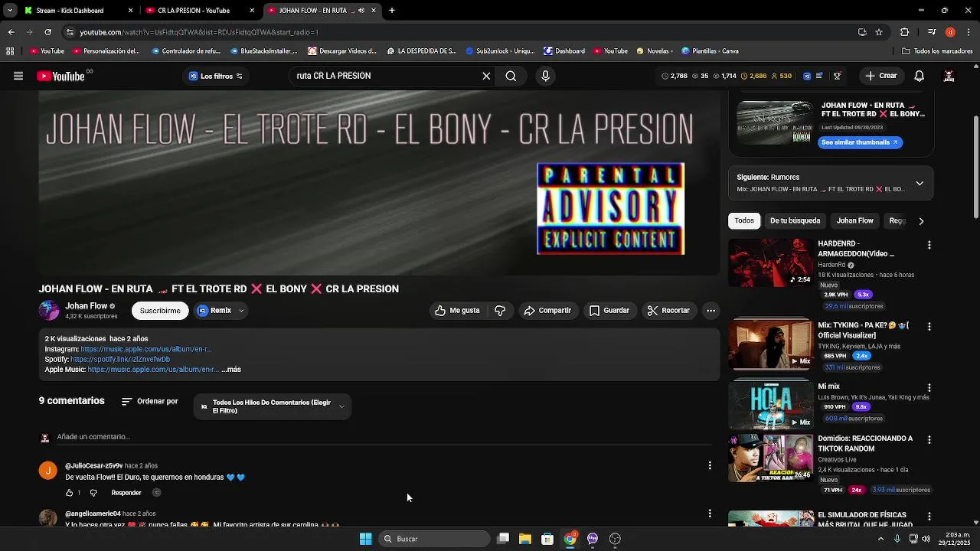Click See similar thumbnails button
This screenshot has width=980, height=551.
pos(859,142)
